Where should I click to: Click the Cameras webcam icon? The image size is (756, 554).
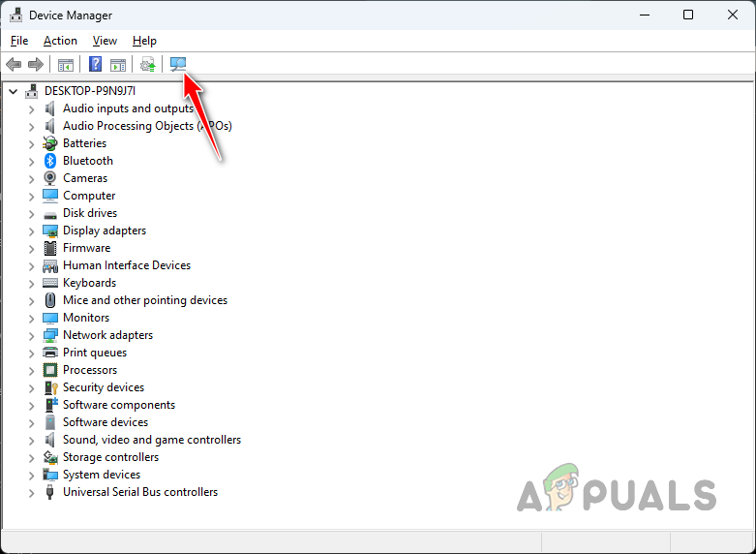tap(50, 178)
